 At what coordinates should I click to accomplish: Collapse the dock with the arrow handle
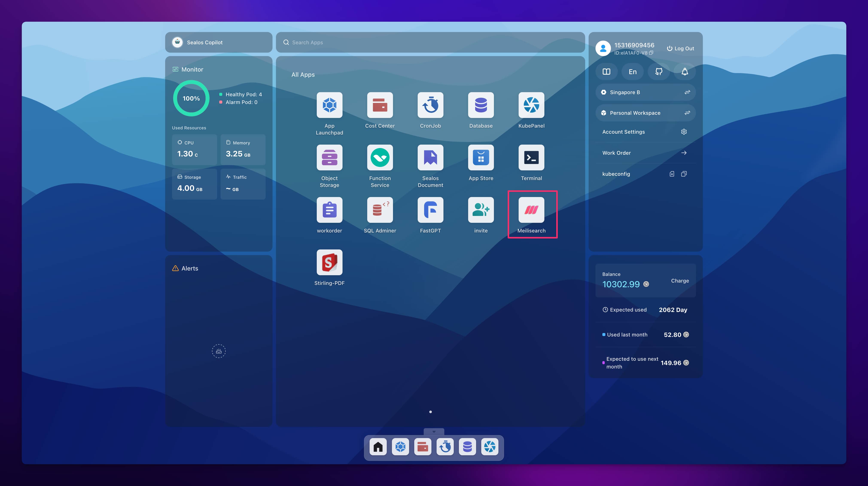pyautogui.click(x=434, y=432)
